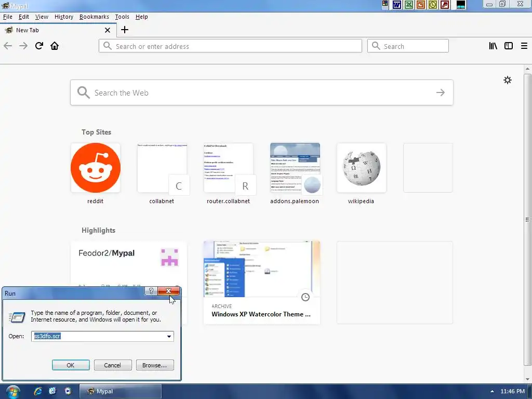This screenshot has height=399, width=532.
Task: Click the page scrollbar up arrow
Action: [x=527, y=69]
